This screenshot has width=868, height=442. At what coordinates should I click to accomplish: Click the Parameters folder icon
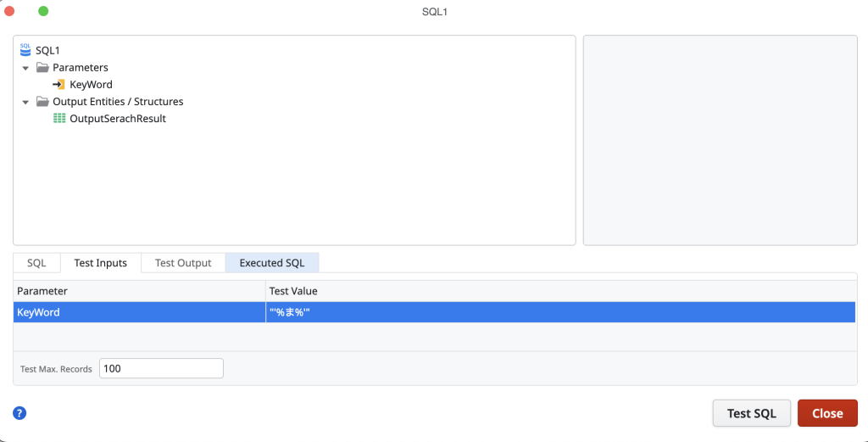pos(42,67)
